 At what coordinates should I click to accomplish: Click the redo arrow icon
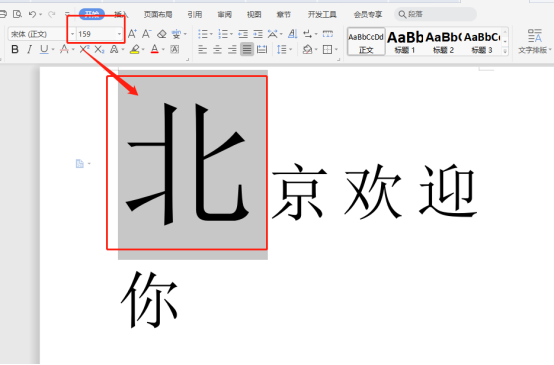pyautogui.click(x=52, y=14)
